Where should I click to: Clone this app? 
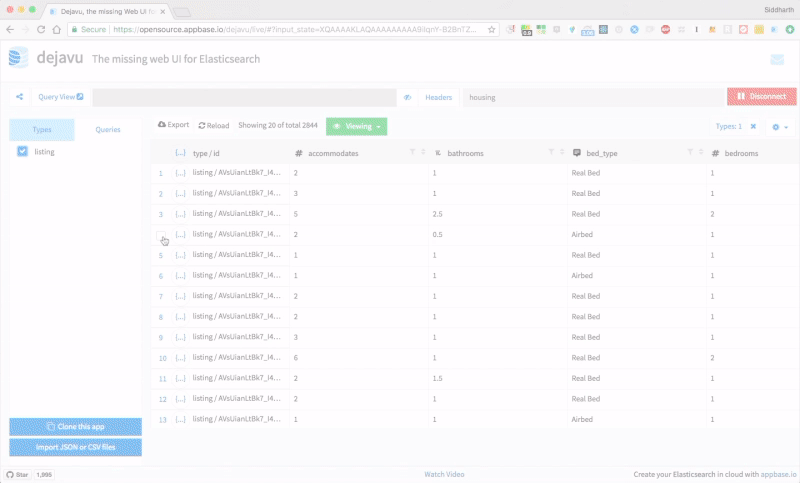coord(76,426)
